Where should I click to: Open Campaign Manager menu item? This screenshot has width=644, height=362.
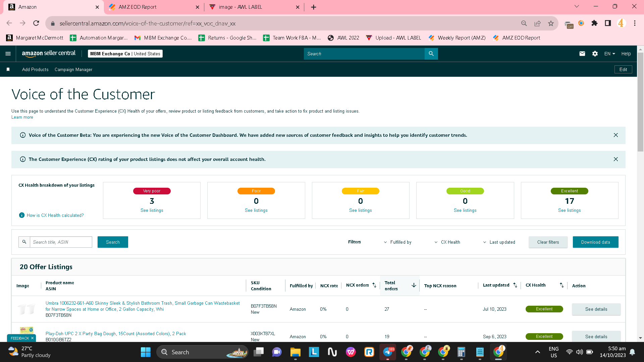(x=73, y=69)
